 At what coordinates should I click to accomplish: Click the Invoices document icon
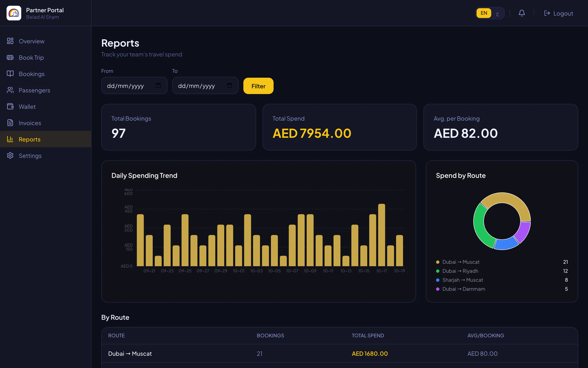tap(10, 123)
